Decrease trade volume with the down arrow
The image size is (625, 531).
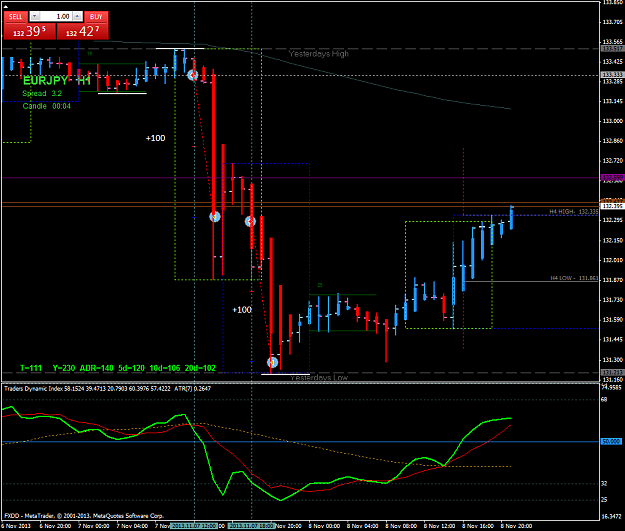click(35, 16)
